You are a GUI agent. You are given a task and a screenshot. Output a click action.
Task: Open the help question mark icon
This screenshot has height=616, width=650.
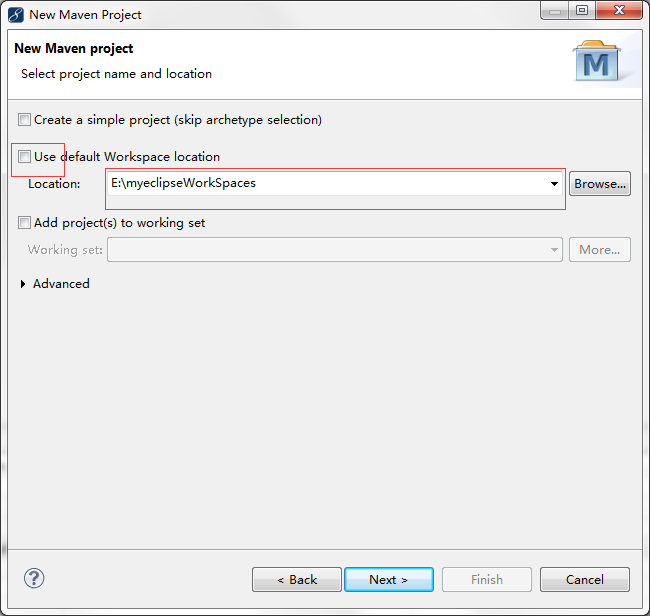point(34,578)
